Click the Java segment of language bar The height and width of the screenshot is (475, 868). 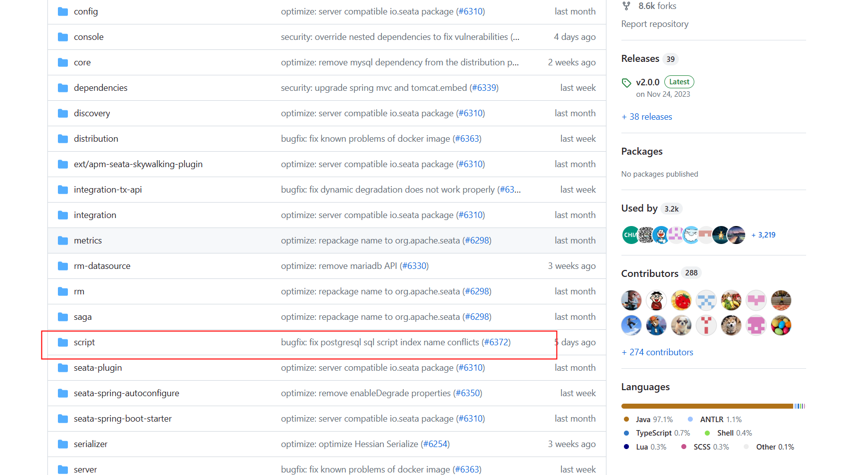[707, 406]
